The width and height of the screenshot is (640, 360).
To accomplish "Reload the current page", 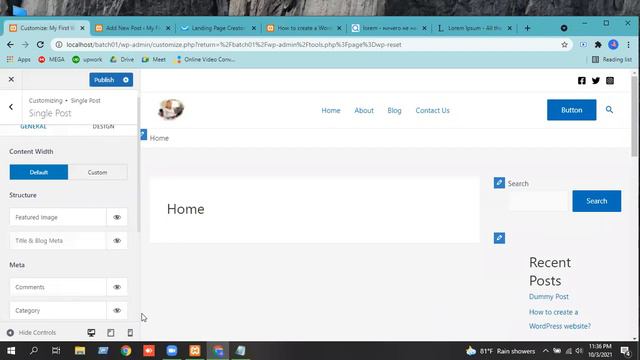I will 40,44.
